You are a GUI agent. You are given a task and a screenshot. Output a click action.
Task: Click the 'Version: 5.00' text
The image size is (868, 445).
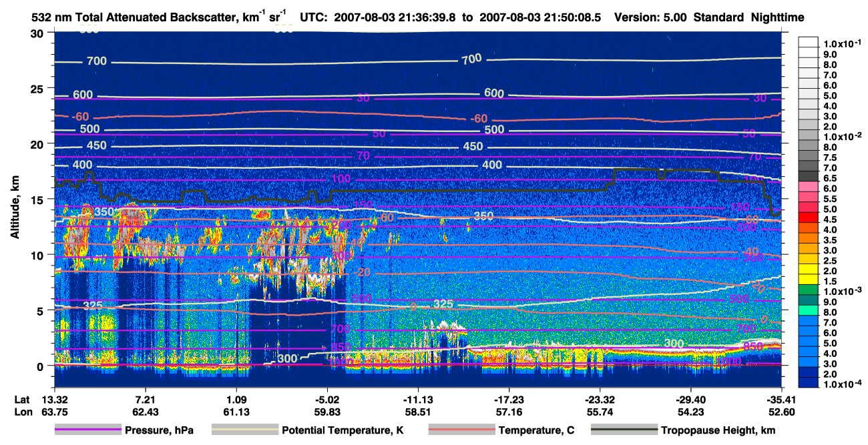[650, 18]
